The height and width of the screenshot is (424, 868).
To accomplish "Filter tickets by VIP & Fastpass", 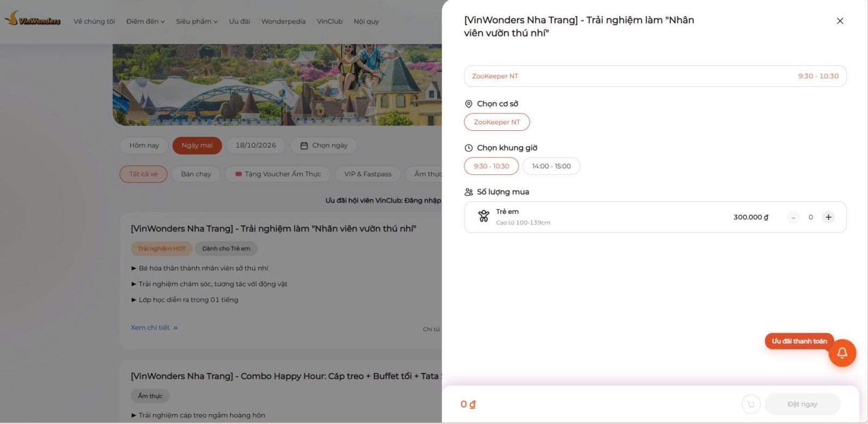I will [x=368, y=174].
